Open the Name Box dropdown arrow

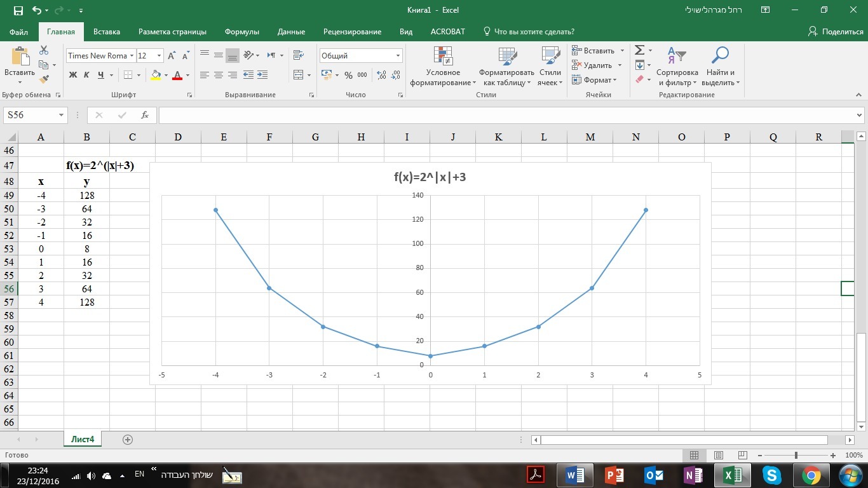[62, 115]
